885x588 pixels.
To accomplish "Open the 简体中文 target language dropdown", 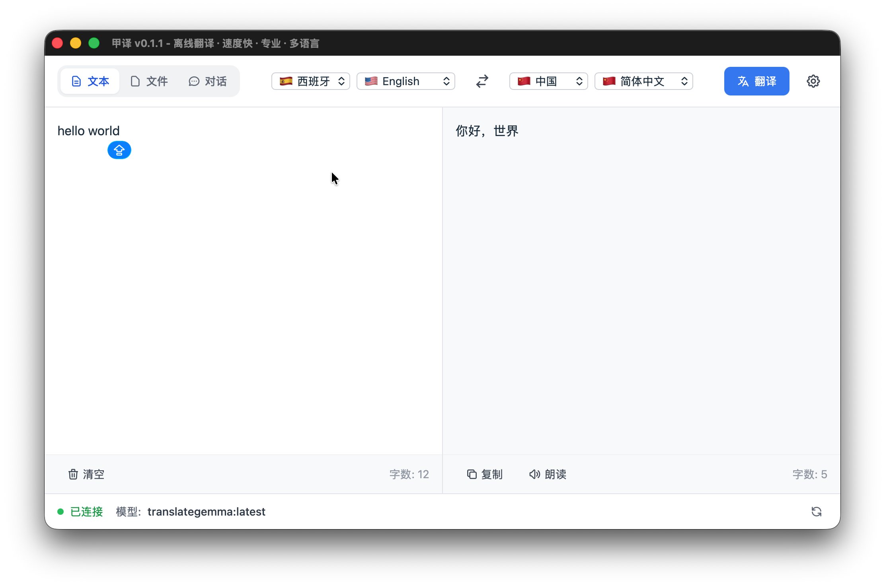I will tap(643, 81).
